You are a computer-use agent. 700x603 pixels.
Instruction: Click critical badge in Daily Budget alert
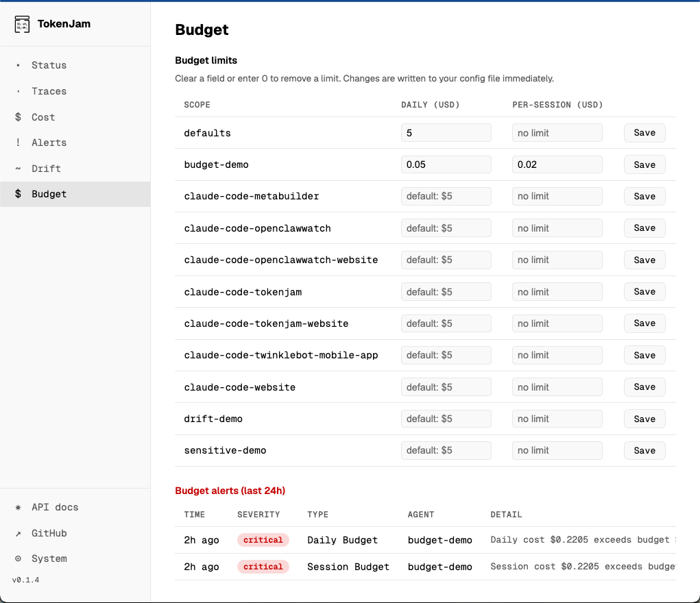[263, 540]
